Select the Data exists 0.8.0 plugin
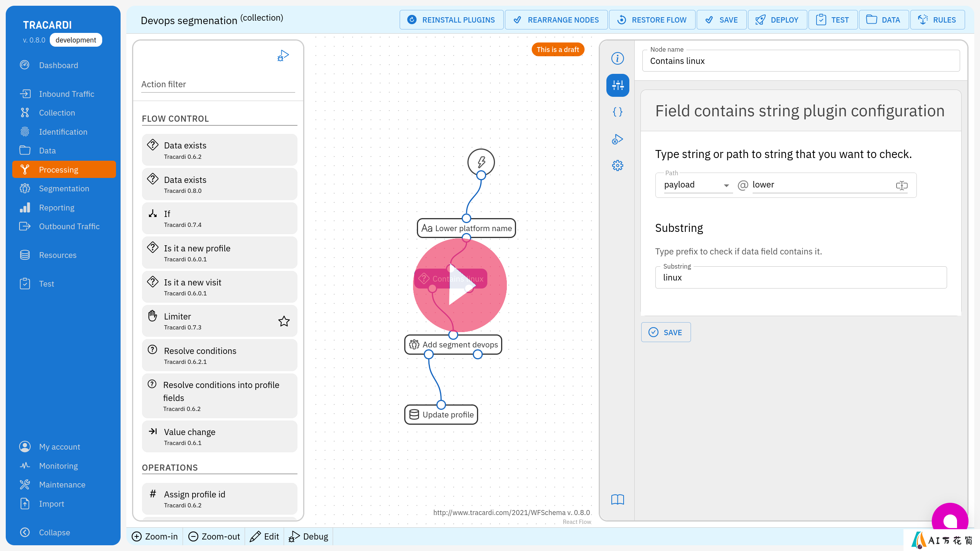Image resolution: width=980 pixels, height=551 pixels. point(219,184)
